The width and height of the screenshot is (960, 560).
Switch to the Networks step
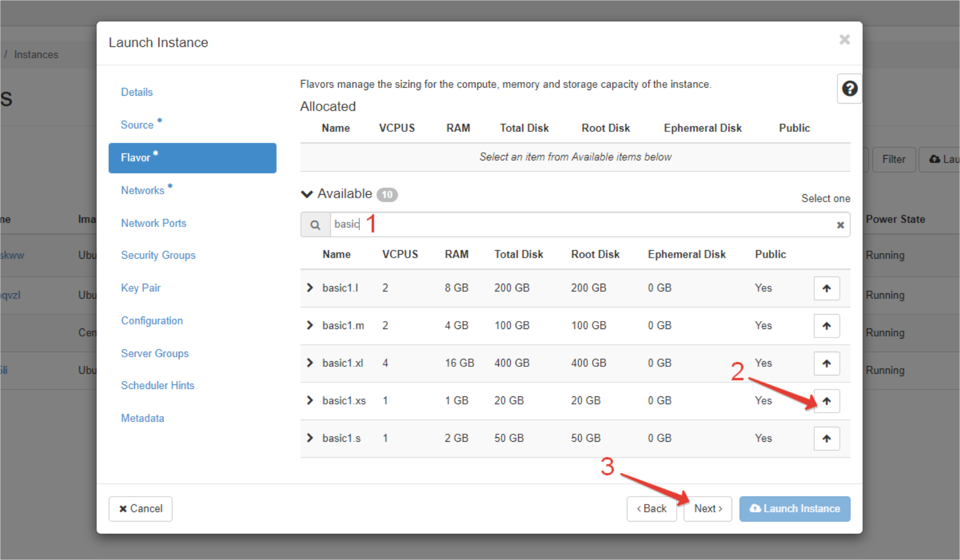tap(142, 190)
